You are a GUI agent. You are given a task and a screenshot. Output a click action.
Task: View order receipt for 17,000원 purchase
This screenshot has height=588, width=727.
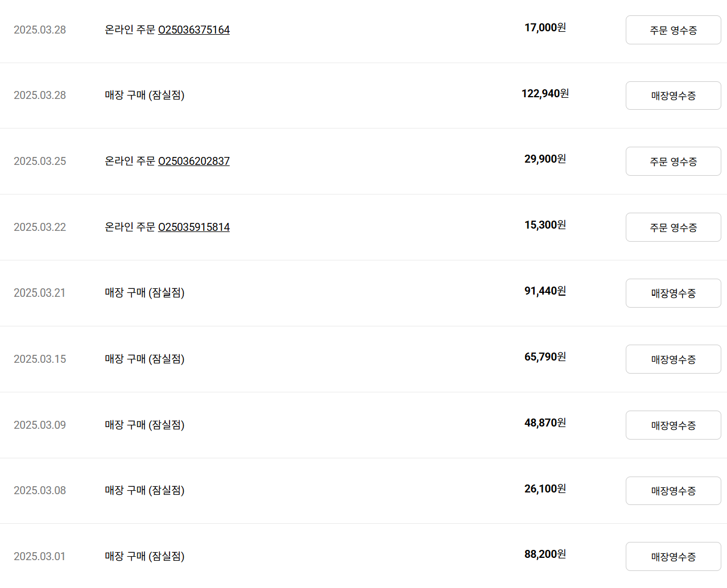coord(674,30)
